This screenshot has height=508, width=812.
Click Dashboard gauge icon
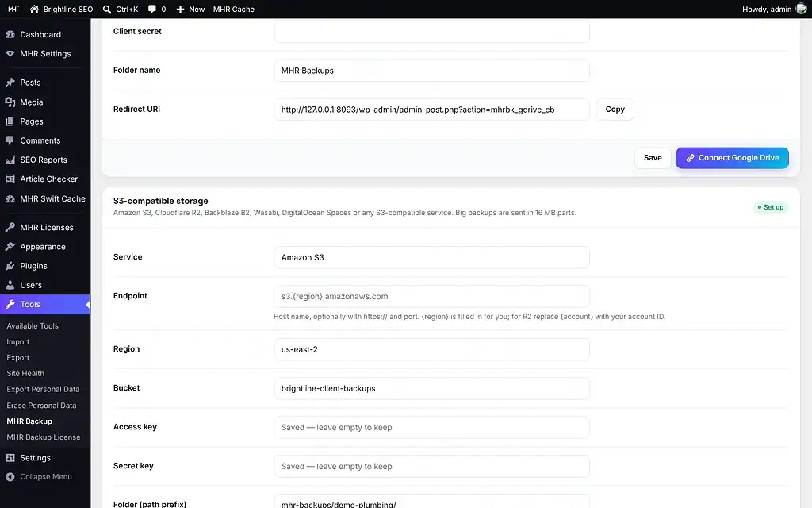10,34
